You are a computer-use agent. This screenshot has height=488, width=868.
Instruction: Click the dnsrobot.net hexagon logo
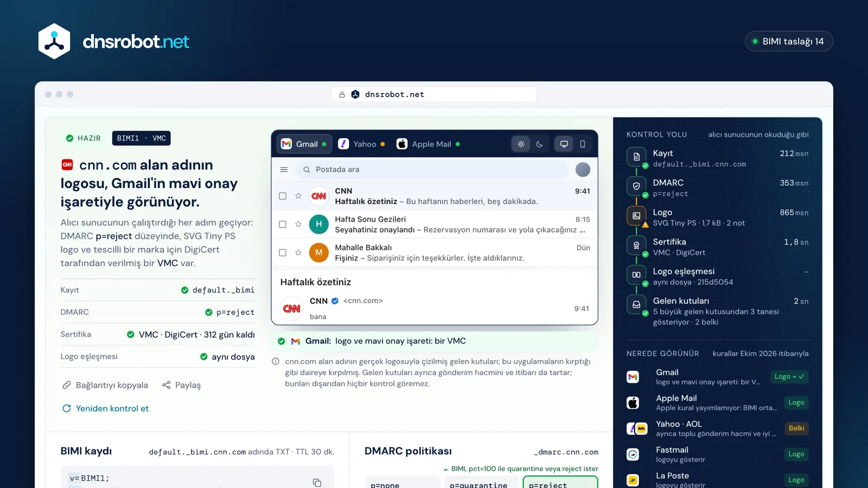[x=54, y=41]
